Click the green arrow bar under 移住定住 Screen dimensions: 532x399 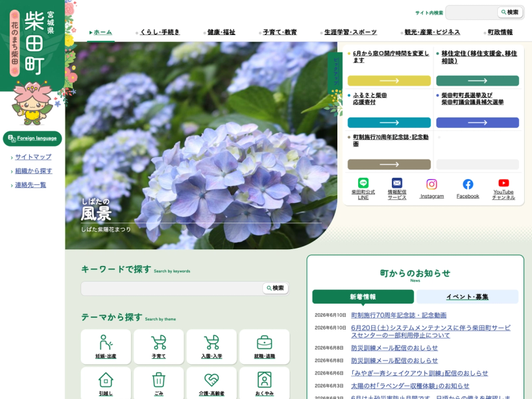478,80
